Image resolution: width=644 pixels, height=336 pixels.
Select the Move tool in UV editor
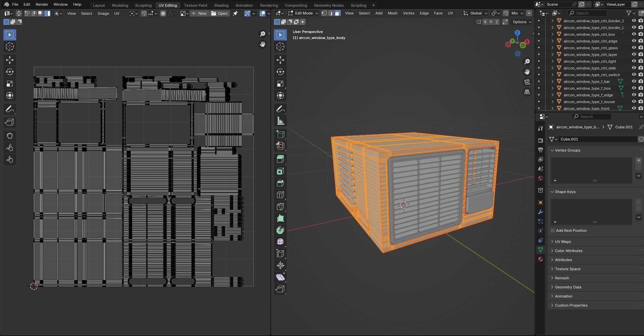10,60
